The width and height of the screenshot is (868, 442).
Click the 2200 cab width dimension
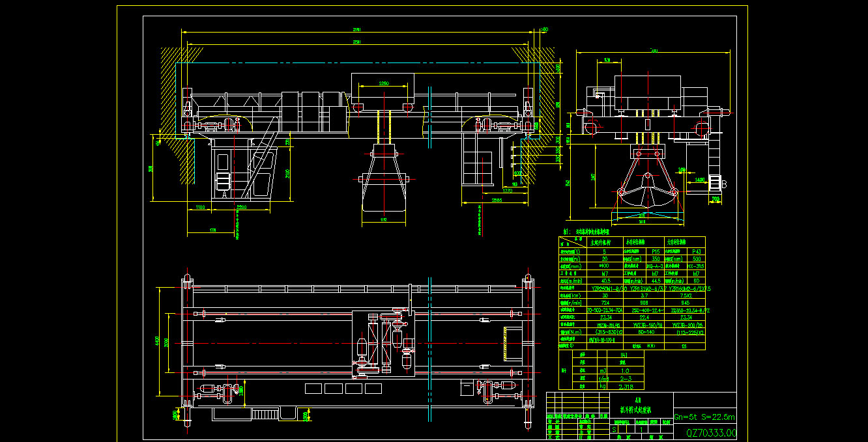point(241,208)
